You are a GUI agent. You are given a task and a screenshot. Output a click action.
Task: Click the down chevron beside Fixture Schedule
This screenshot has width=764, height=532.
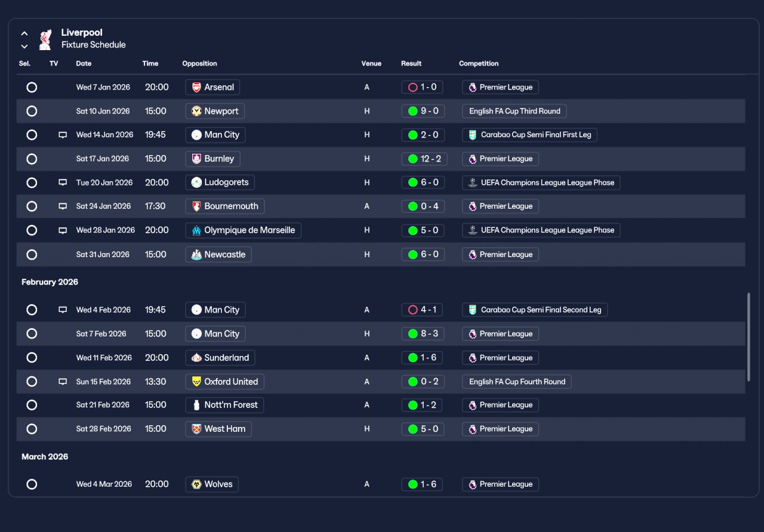24,46
